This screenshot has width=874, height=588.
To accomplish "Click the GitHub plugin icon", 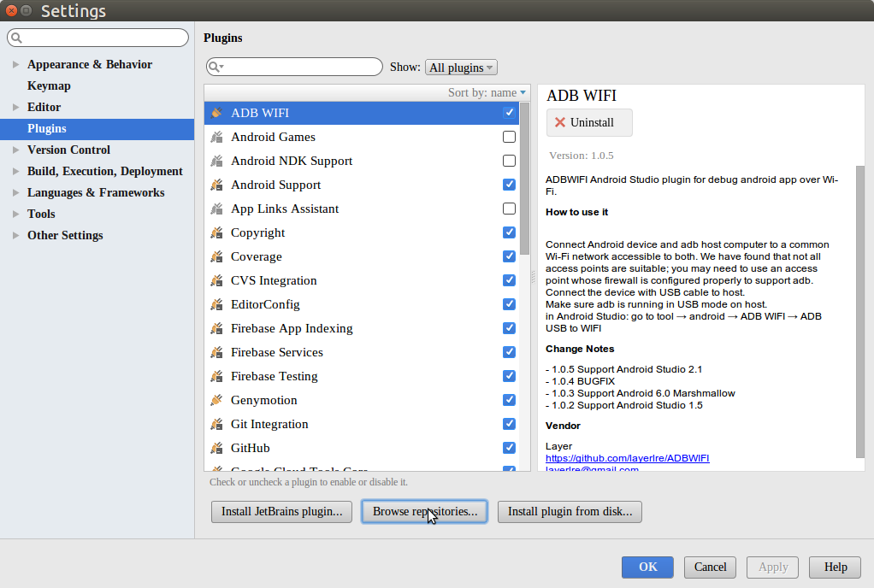I will click(217, 448).
